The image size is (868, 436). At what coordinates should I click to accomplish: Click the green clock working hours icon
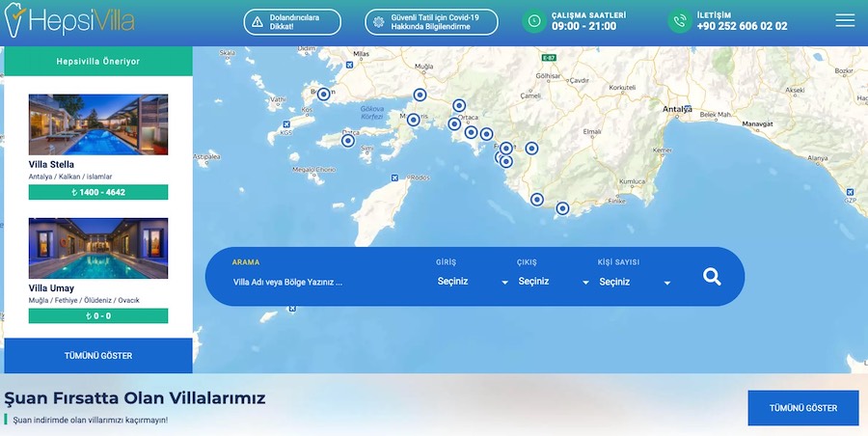click(x=533, y=21)
